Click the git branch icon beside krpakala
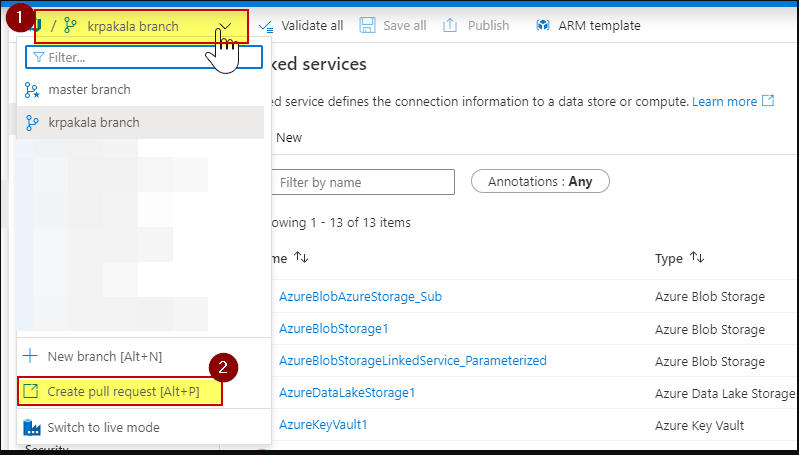This screenshot has width=799, height=455. (70, 25)
